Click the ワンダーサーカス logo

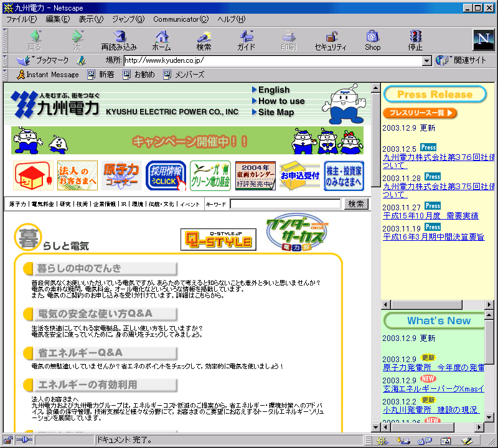point(297,233)
